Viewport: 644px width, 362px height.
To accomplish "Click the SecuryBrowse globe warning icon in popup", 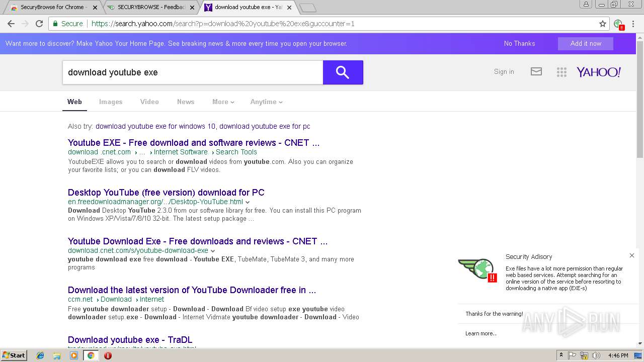I will point(478,270).
